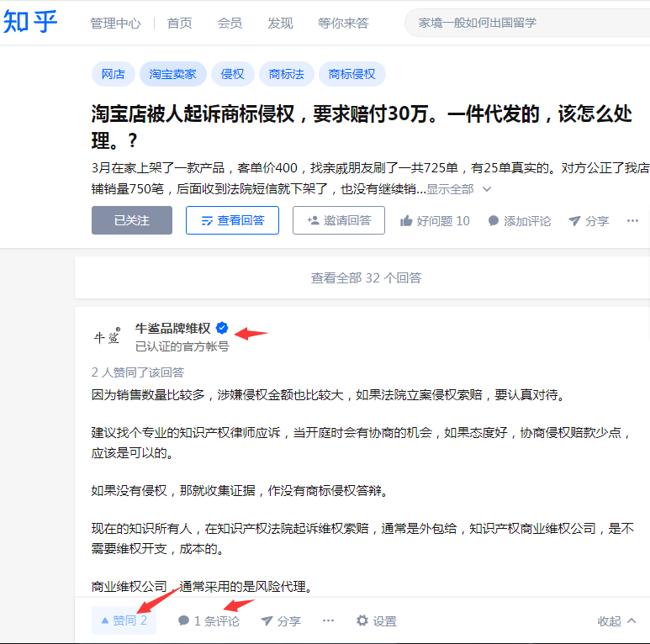Click the 知乎 logo
Screen dimensions: 650x644
coord(29,22)
